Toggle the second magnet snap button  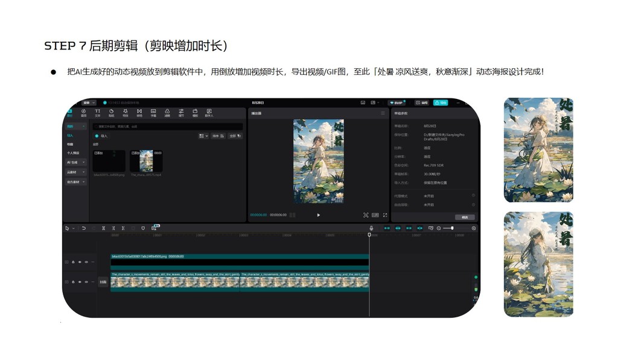tap(398, 228)
